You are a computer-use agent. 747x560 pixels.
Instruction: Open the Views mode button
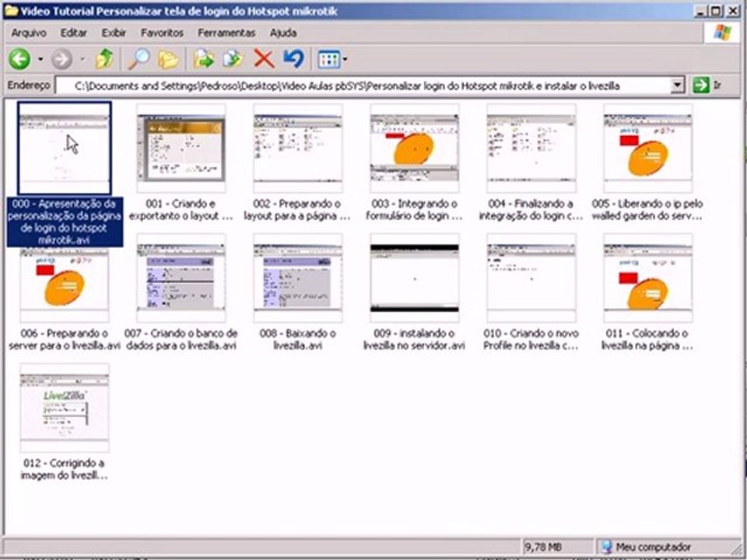click(x=329, y=60)
